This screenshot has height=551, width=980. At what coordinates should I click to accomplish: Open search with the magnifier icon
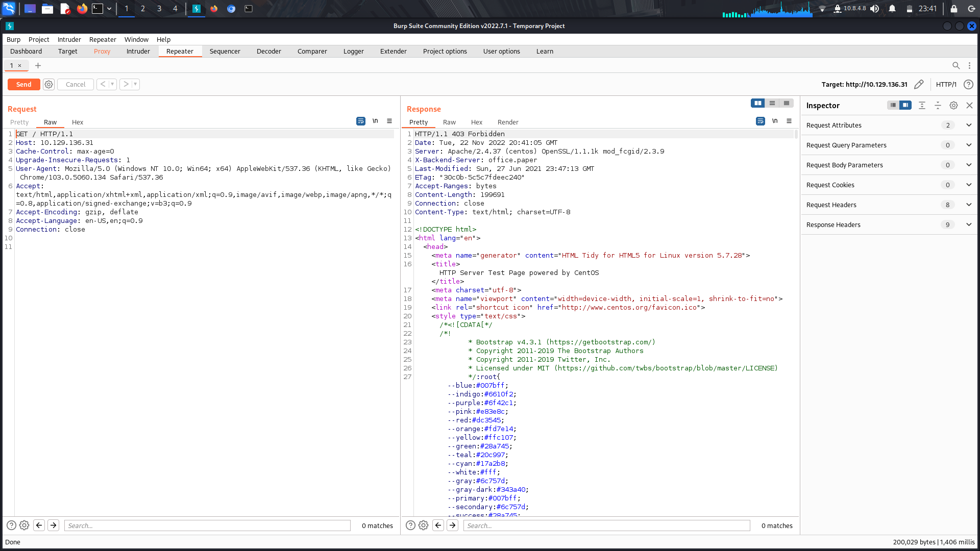957,65
